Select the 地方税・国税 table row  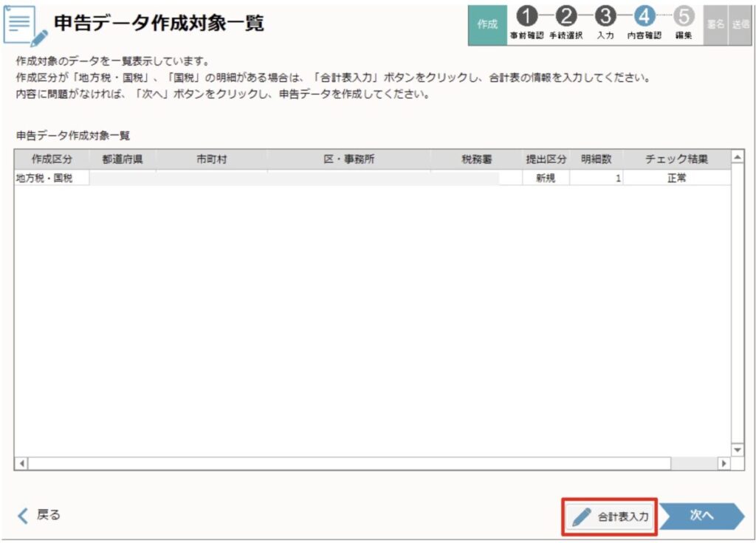click(295, 178)
